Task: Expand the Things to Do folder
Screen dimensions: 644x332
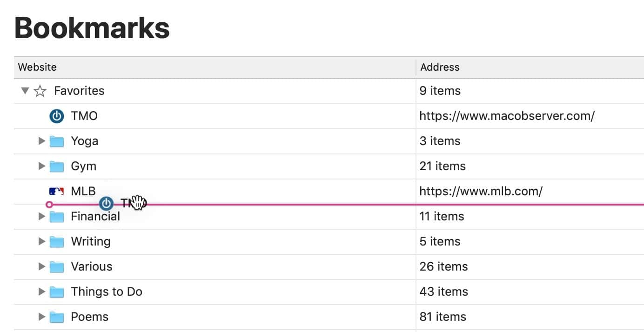Action: 42,292
